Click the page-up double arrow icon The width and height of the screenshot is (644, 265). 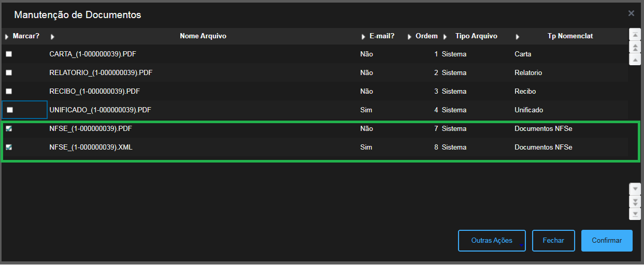tap(635, 47)
